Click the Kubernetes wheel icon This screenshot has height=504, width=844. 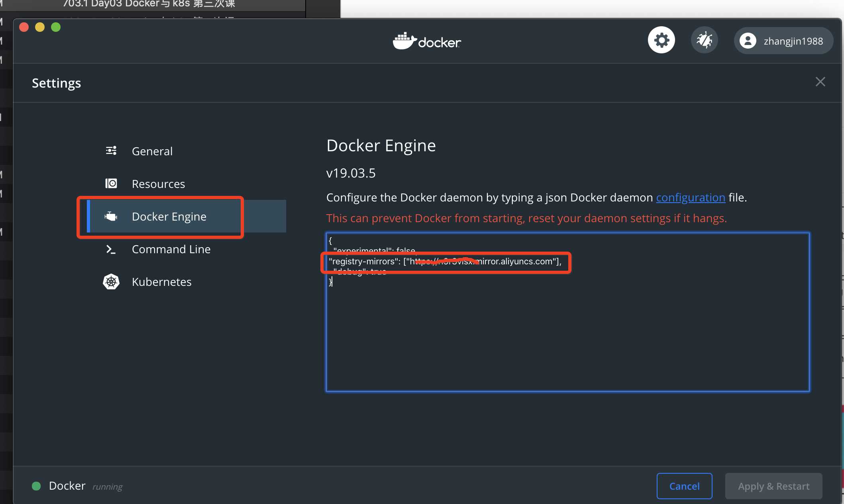pyautogui.click(x=111, y=282)
